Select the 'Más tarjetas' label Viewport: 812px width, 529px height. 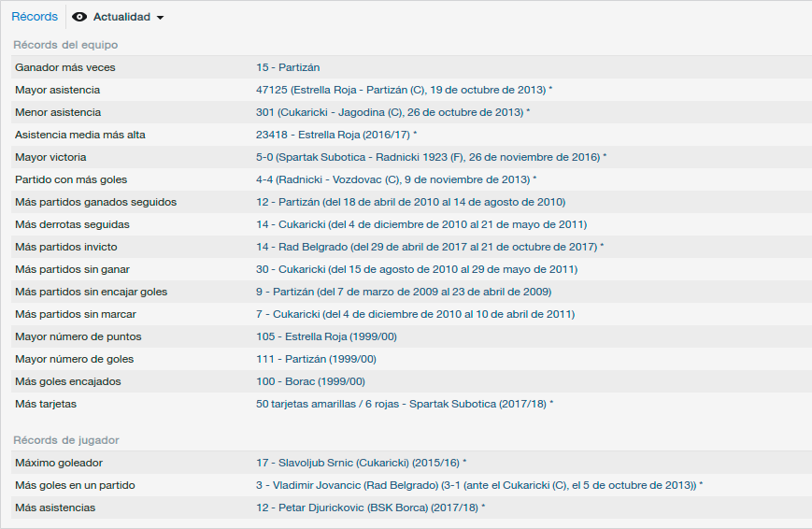tap(46, 404)
